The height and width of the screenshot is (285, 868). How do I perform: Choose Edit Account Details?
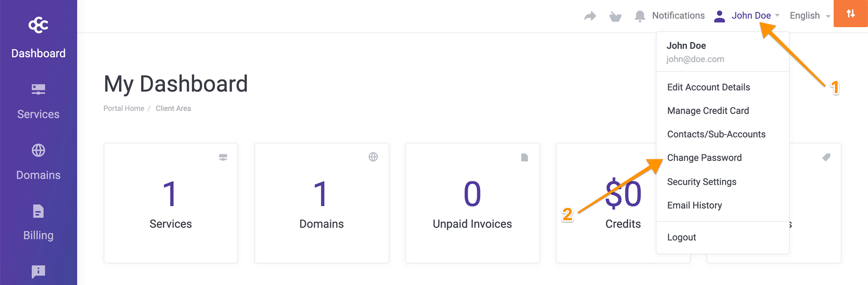[708, 87]
